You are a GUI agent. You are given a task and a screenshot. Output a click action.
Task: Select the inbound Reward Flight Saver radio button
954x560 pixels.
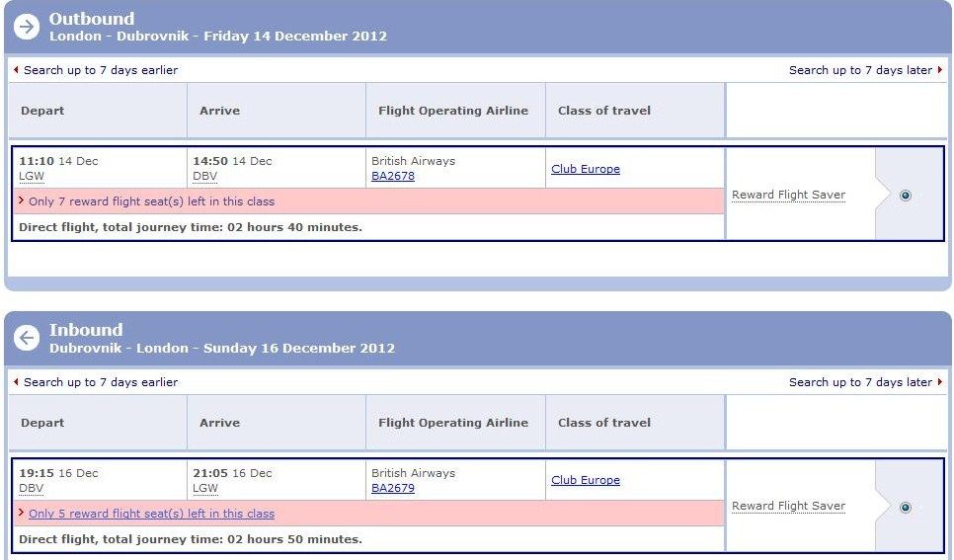point(906,507)
